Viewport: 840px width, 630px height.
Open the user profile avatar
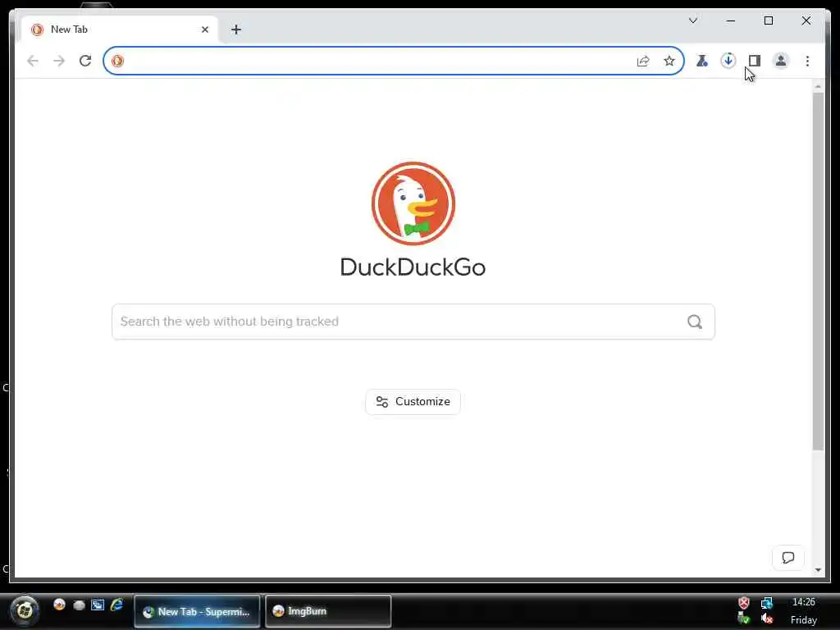click(x=781, y=61)
